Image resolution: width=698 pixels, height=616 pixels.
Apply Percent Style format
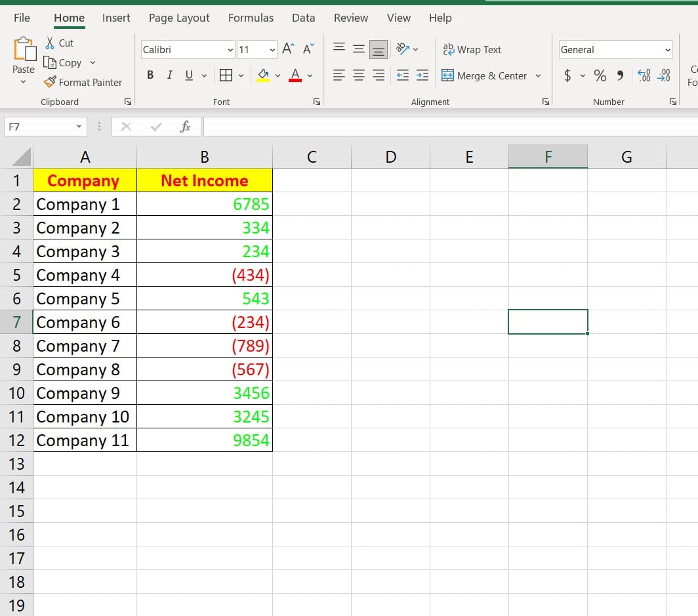click(x=600, y=75)
